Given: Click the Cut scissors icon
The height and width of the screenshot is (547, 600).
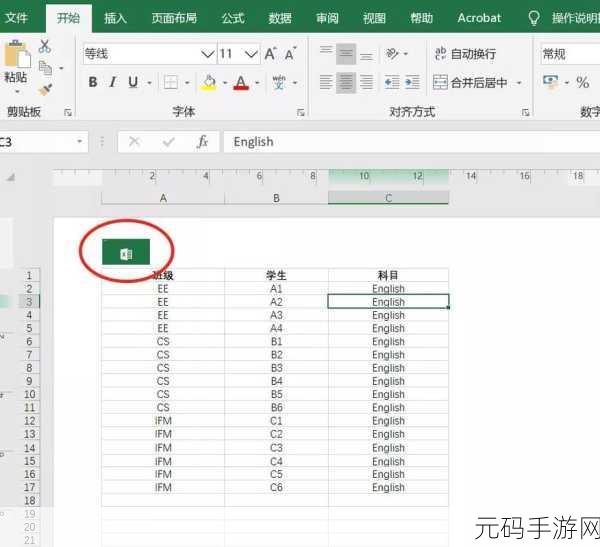Looking at the screenshot, I should [x=45, y=46].
